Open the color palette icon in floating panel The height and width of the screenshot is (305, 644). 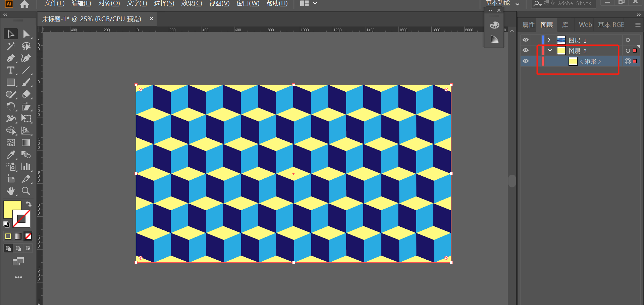(x=494, y=25)
